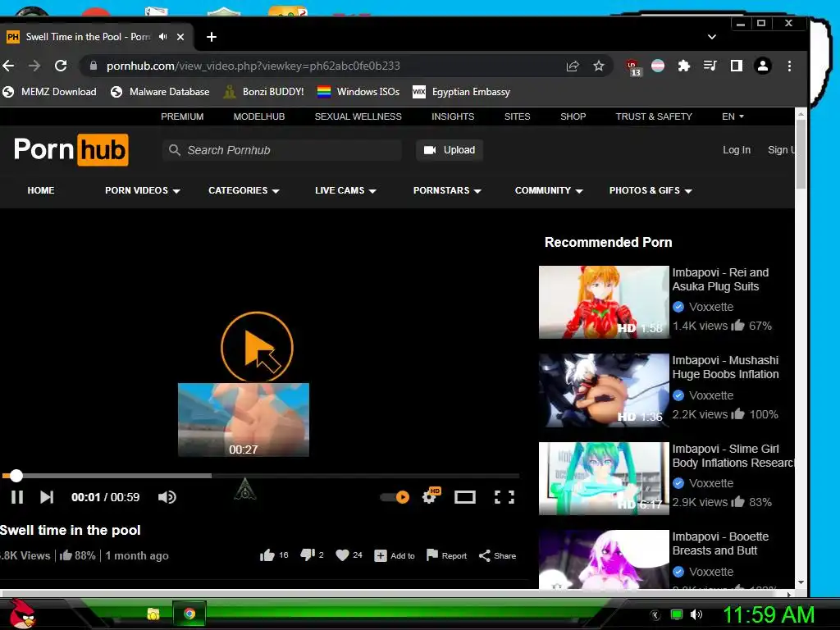Click the striped circle extension icon
Screen dimensions: 840x630
[658, 66]
